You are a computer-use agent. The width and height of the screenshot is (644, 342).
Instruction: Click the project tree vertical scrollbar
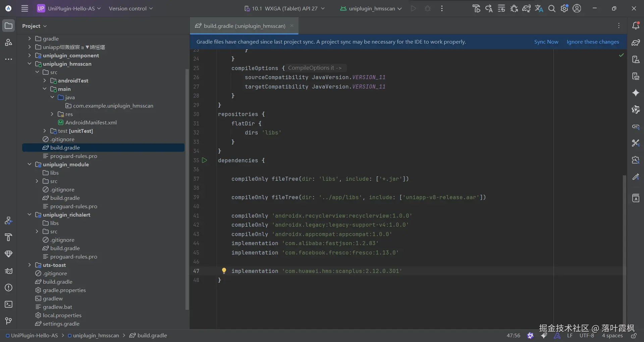(x=187, y=189)
